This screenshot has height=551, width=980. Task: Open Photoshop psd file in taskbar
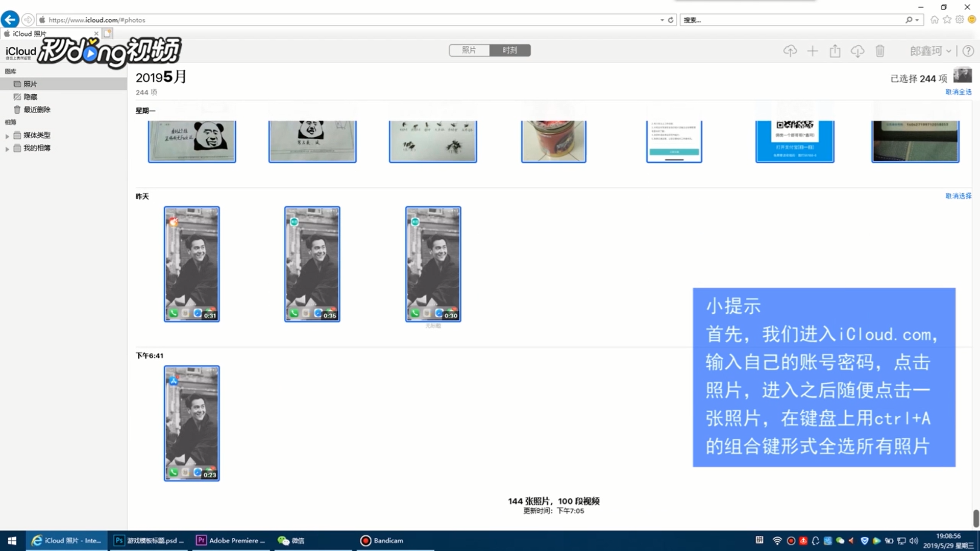(x=149, y=541)
